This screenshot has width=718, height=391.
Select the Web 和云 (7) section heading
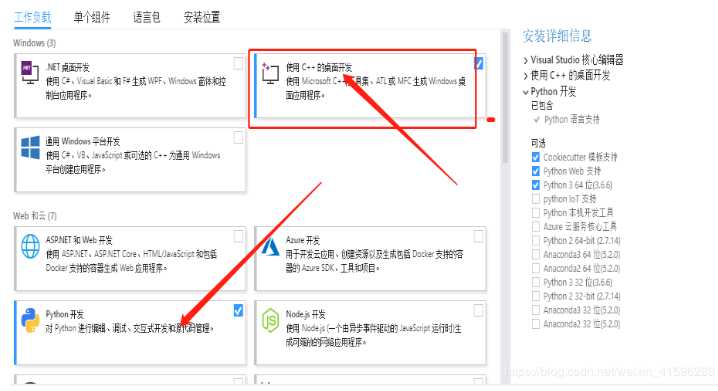tap(35, 216)
